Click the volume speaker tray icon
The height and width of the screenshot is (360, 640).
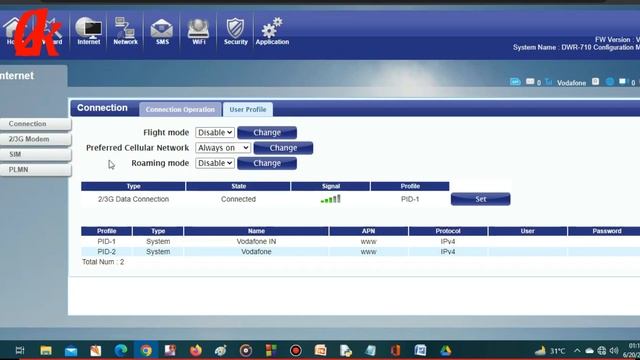click(x=614, y=351)
